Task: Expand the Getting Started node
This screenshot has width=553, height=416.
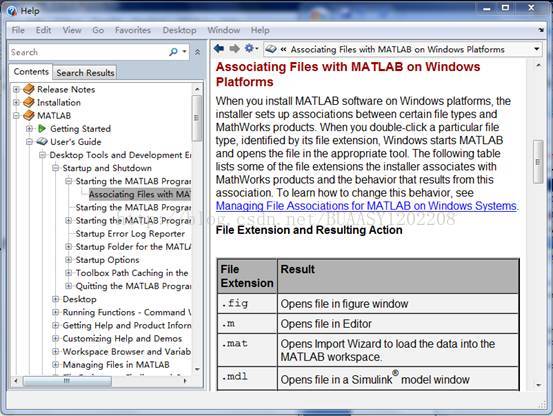Action: point(30,129)
